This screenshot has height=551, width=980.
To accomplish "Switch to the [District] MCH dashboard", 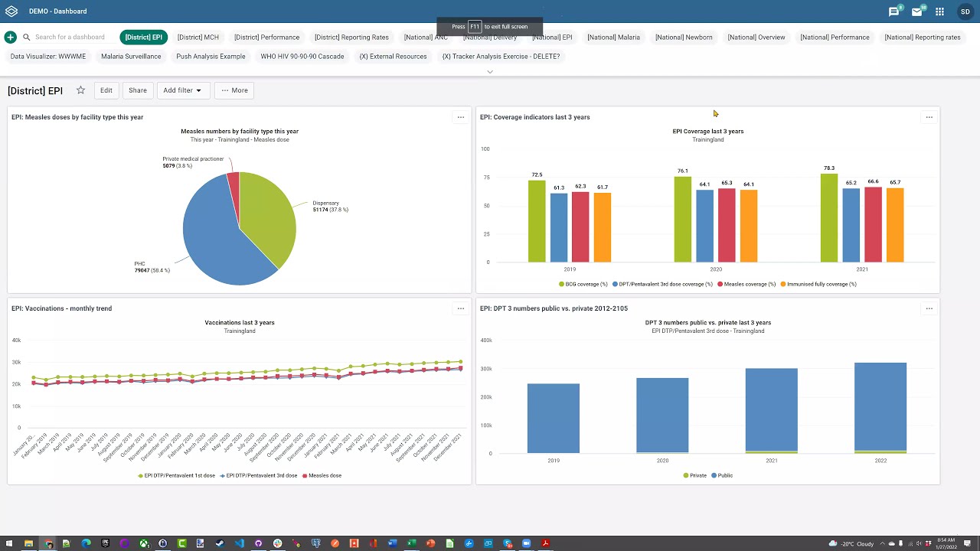I will point(198,37).
